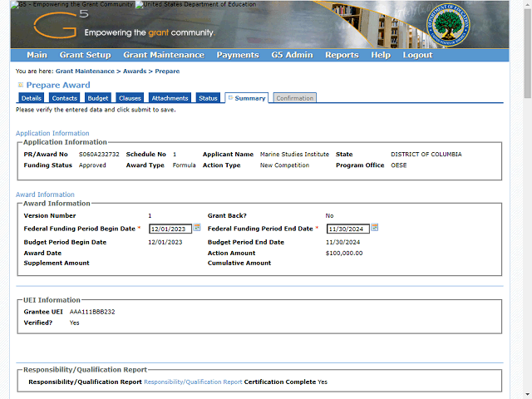Screen dimensions: 532x399
Task: Open the Grant Setup menu
Action: [85, 55]
